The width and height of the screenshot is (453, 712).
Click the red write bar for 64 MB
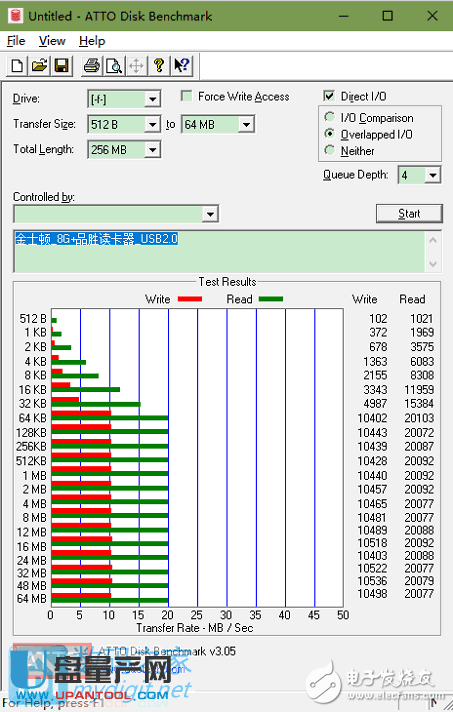tap(81, 595)
